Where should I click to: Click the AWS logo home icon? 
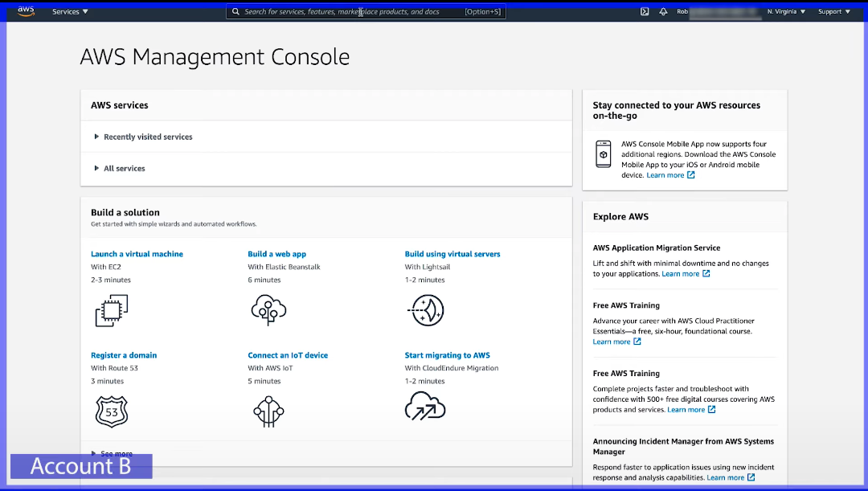click(x=26, y=11)
